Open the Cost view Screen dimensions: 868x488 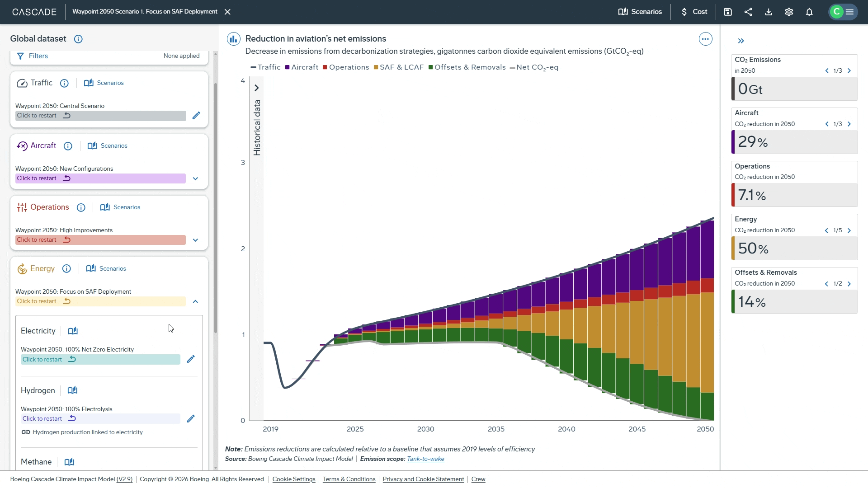point(694,12)
